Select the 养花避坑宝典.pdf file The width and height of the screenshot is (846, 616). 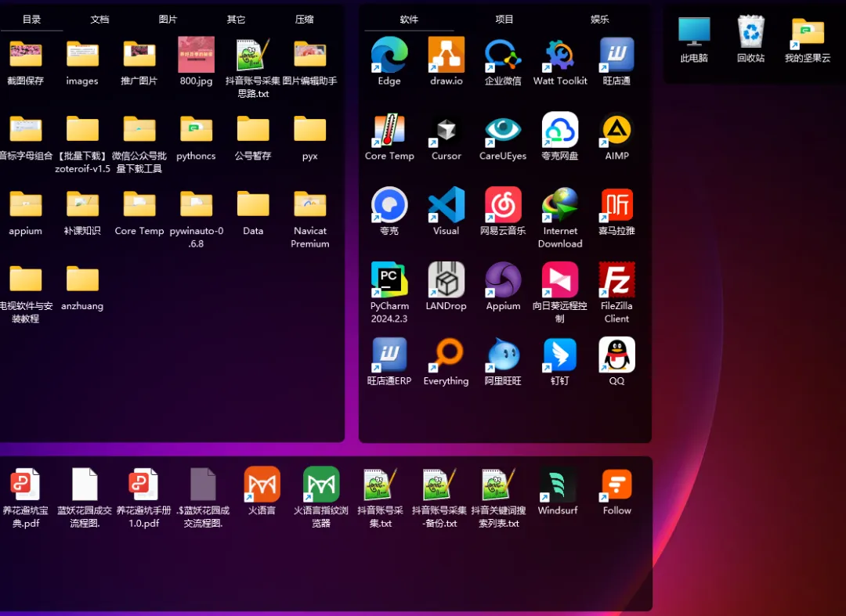25,484
